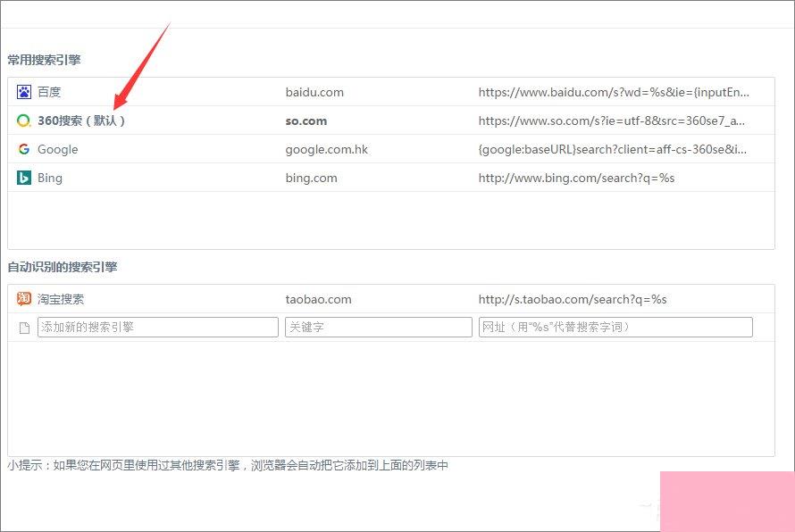Click the 360 search circle icon
This screenshot has width=795, height=532.
click(24, 121)
